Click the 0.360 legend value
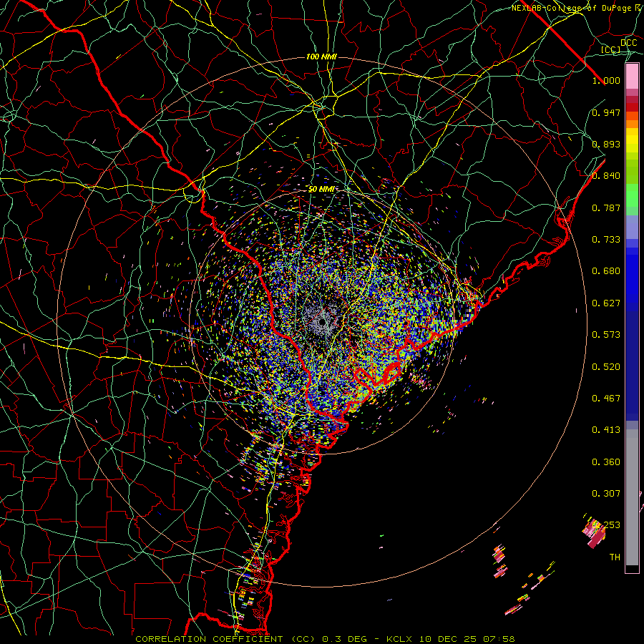 click(x=606, y=462)
